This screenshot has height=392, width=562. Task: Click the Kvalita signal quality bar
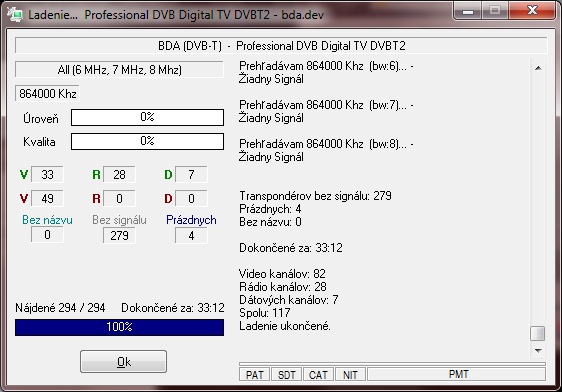(x=147, y=141)
